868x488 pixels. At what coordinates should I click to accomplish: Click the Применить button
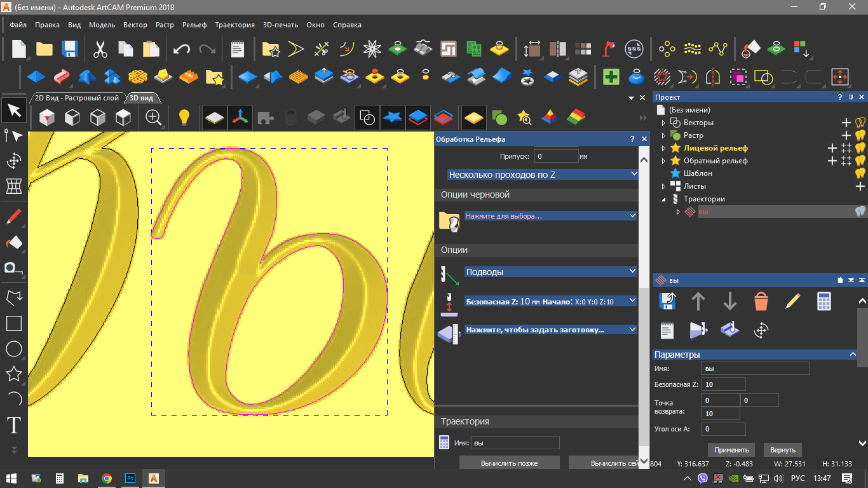(731, 449)
